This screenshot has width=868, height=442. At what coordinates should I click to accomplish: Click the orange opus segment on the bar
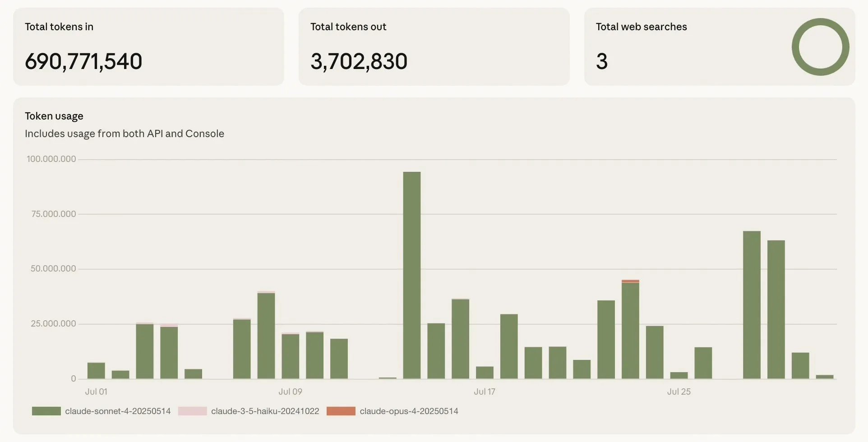[630, 281]
